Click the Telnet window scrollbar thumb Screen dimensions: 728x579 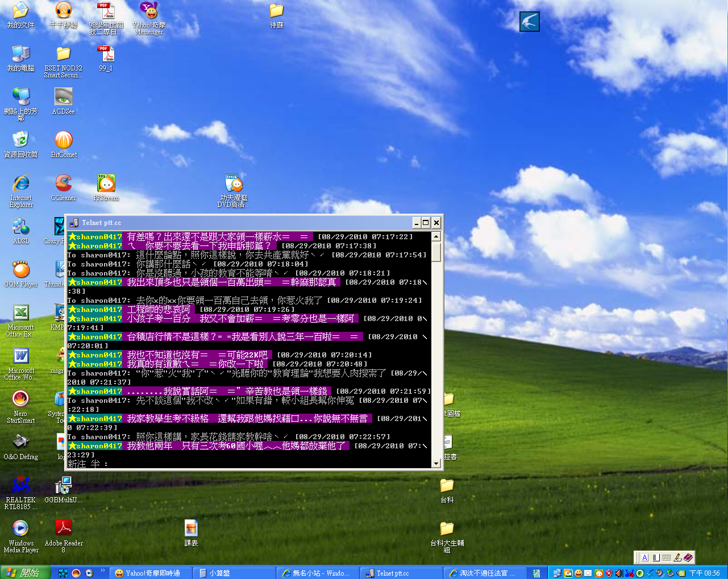coord(436,252)
